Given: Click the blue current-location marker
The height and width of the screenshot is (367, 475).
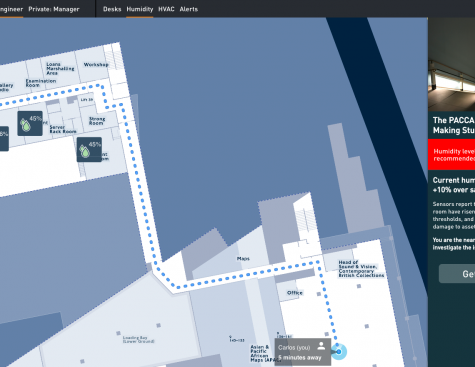Looking at the screenshot, I should click(x=339, y=352).
